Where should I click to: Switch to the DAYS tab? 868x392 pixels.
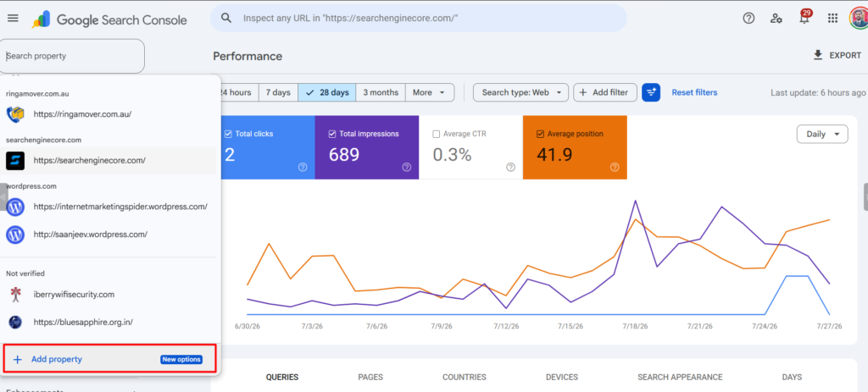pos(792,377)
